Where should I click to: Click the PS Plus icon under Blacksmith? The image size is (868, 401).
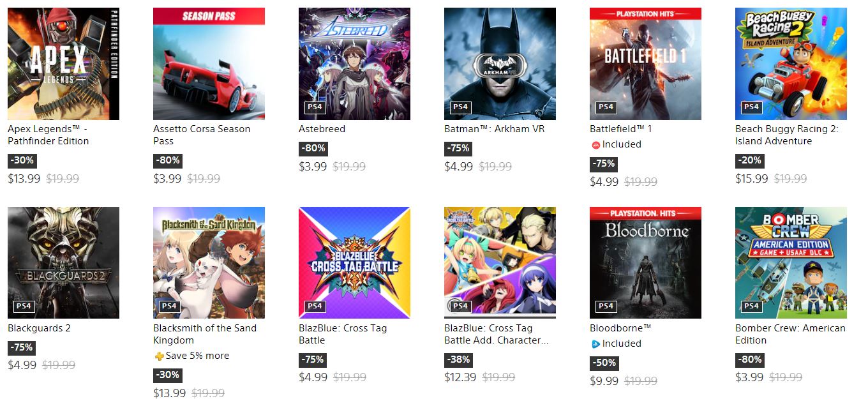[x=159, y=356]
